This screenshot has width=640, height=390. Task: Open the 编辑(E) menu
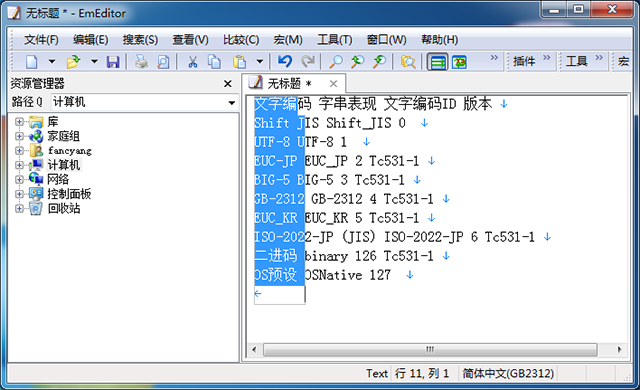[x=91, y=40]
